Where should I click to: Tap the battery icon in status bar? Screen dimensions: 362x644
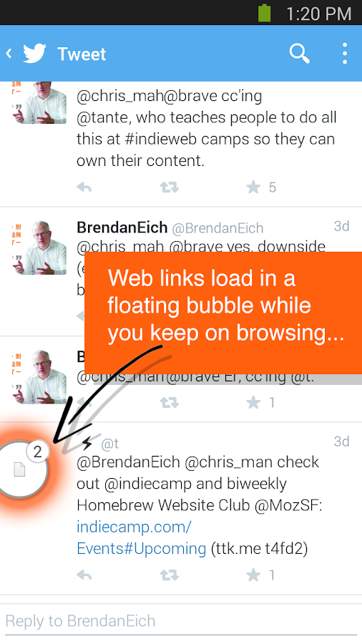point(264,13)
